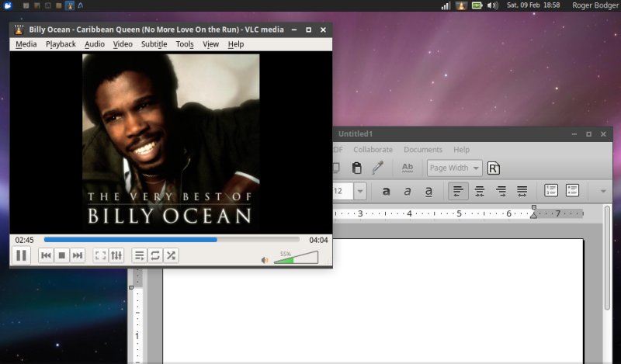The height and width of the screenshot is (364, 621).
Task: Click the paste clipboard icon
Action: click(356, 168)
